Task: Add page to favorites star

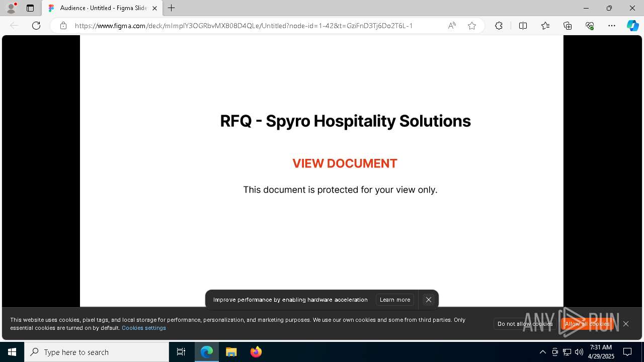Action: pyautogui.click(x=472, y=26)
